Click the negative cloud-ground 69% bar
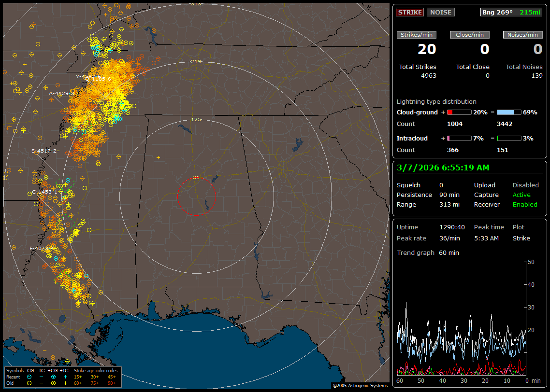550x392 pixels. (508, 112)
